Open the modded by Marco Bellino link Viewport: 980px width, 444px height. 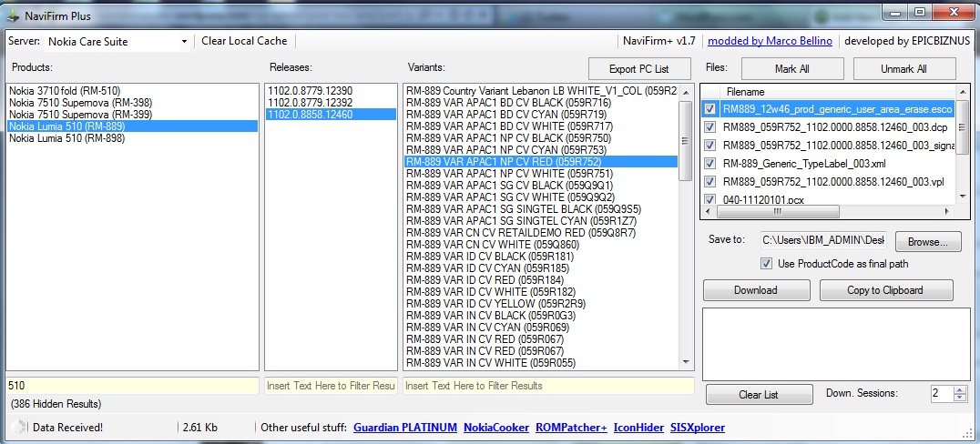pos(770,41)
